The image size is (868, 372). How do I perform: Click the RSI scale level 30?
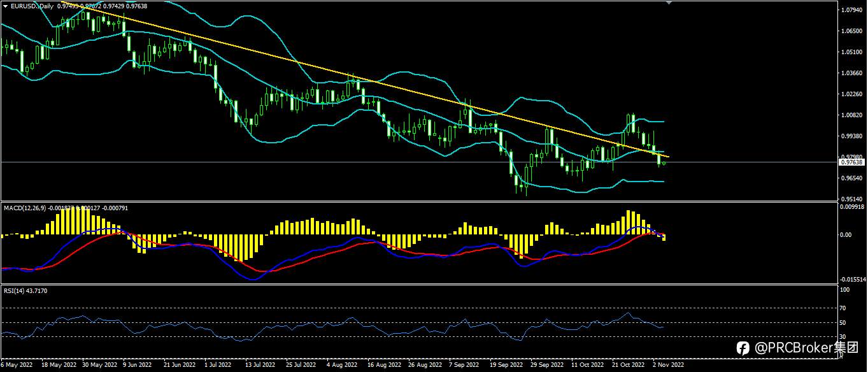click(x=844, y=336)
